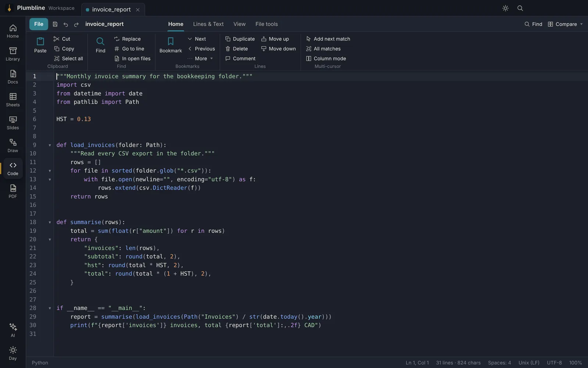This screenshot has height=368, width=588.
Task: Click "31 lines · 824 chars" in status bar
Action: coord(458,363)
